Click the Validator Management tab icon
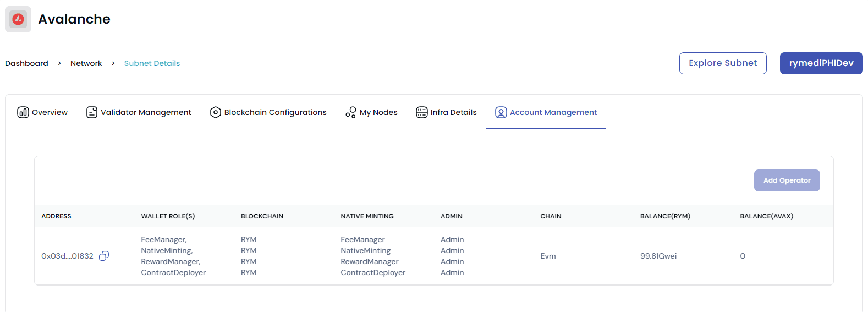Viewport: 868px width, 312px height. [x=92, y=112]
